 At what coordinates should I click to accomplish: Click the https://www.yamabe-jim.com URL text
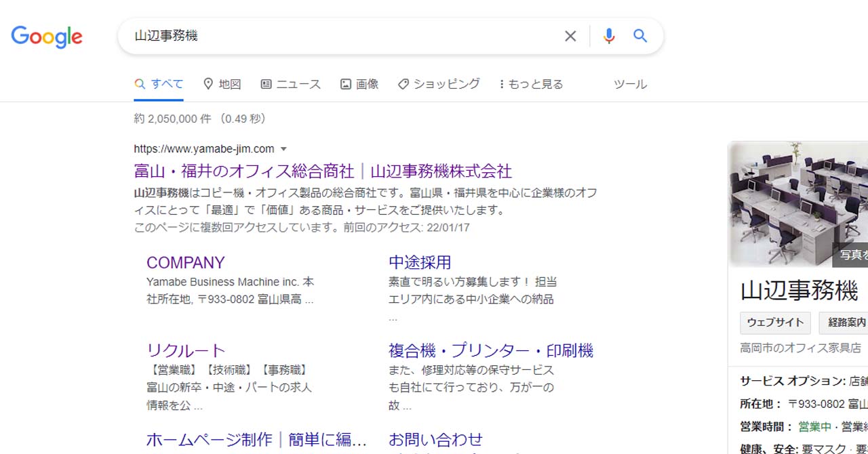point(204,149)
